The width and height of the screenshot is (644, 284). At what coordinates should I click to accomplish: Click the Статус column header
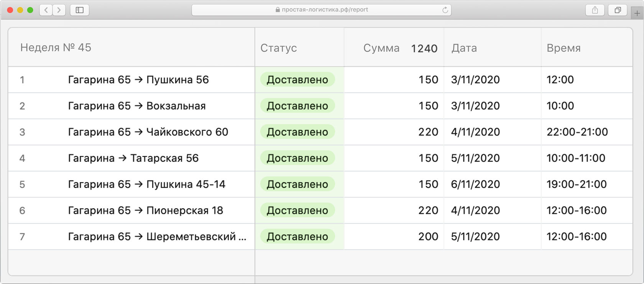(x=279, y=48)
